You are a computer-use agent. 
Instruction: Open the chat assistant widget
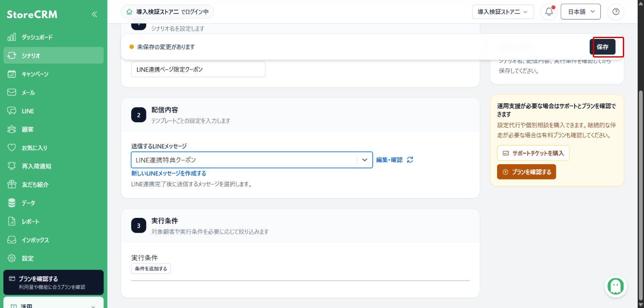pos(615,286)
